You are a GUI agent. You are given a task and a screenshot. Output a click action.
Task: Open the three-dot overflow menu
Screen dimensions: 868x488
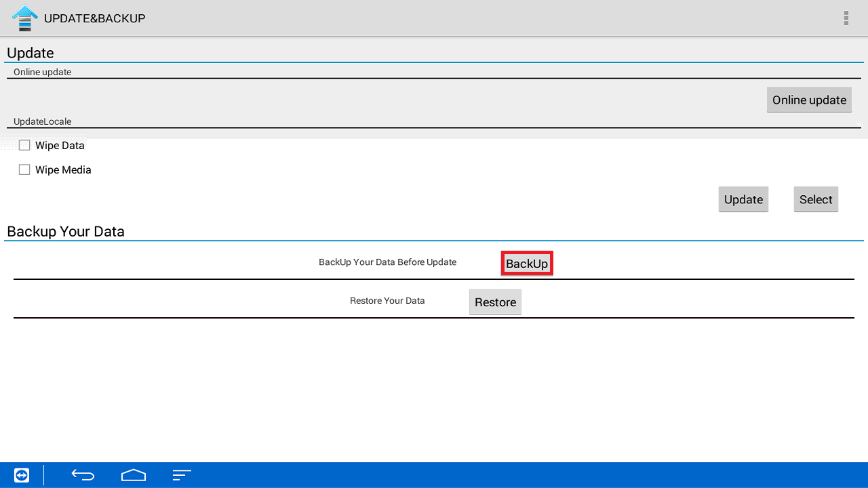[846, 18]
